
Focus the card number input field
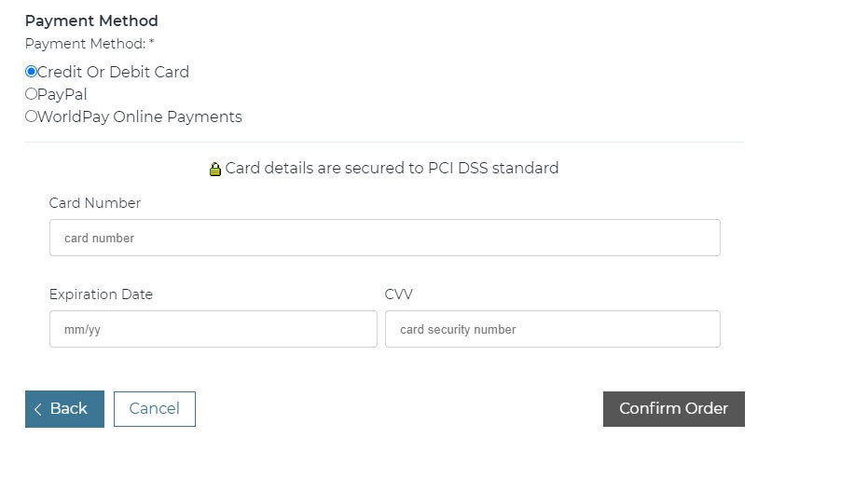click(384, 238)
